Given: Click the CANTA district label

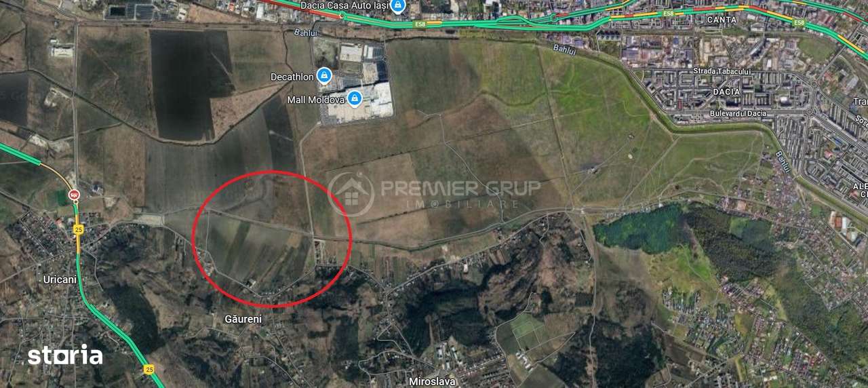Looking at the screenshot, I should click(722, 20).
